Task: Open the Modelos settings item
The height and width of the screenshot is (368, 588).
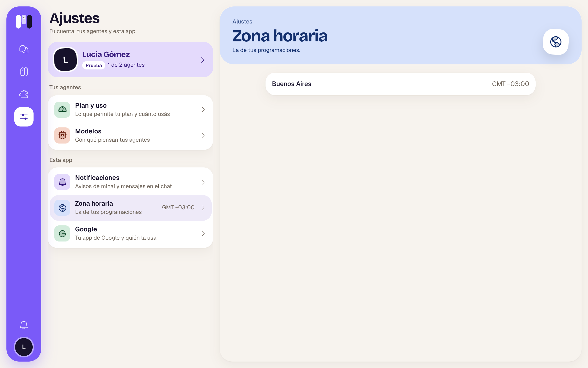Action: click(x=130, y=135)
